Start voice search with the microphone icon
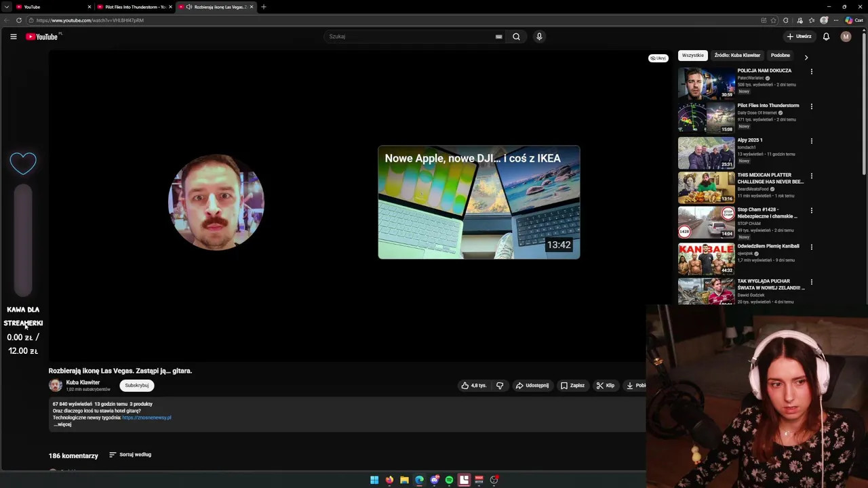 pos(539,37)
